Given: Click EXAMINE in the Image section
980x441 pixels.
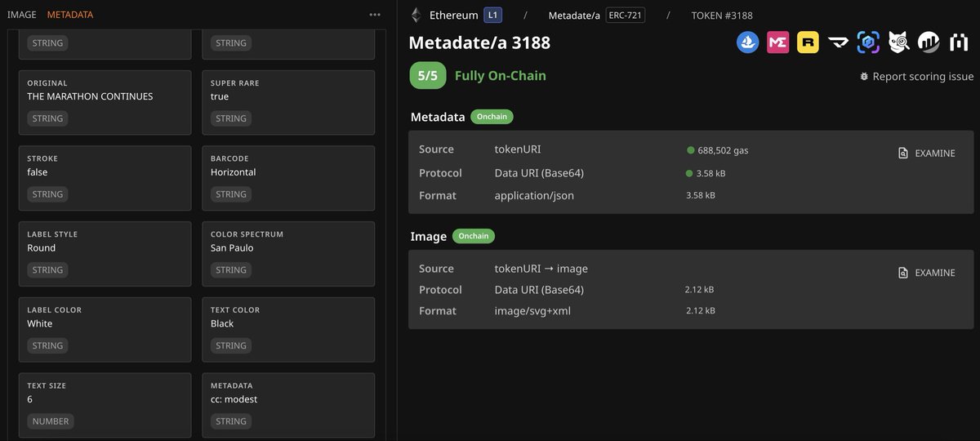Looking at the screenshot, I should [934, 273].
